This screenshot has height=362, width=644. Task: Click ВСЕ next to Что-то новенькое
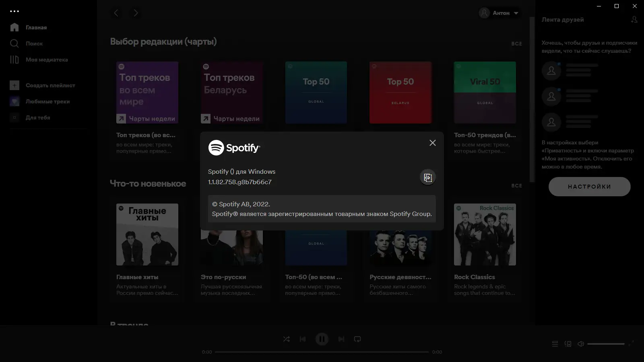516,185
